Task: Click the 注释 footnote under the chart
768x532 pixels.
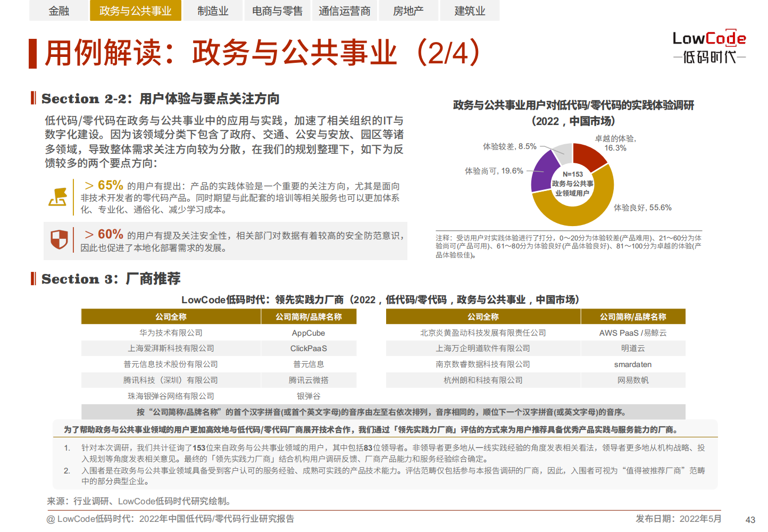Action: coord(569,246)
